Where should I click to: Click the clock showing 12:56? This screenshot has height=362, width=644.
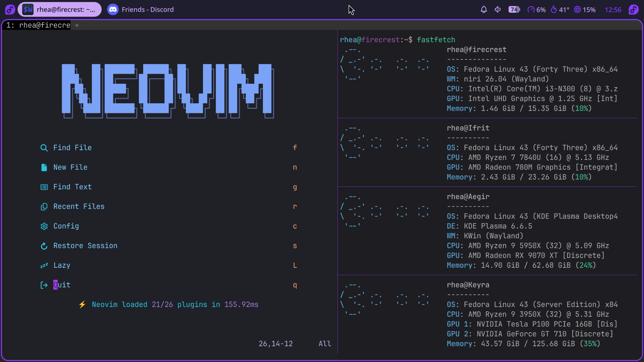(x=613, y=10)
